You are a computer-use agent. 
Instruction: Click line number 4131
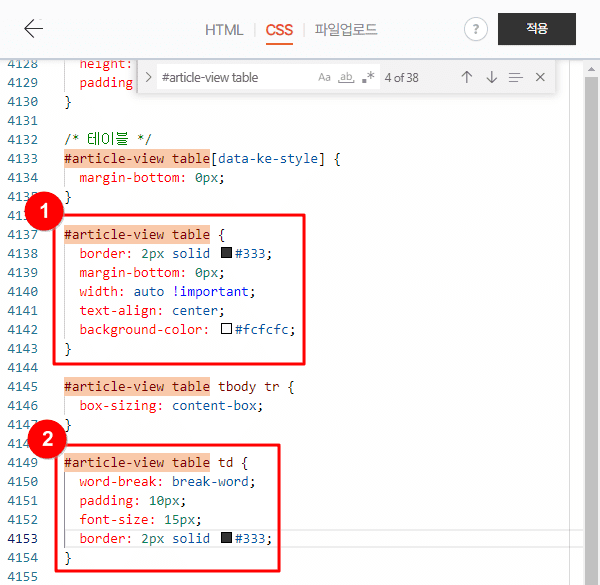23,121
